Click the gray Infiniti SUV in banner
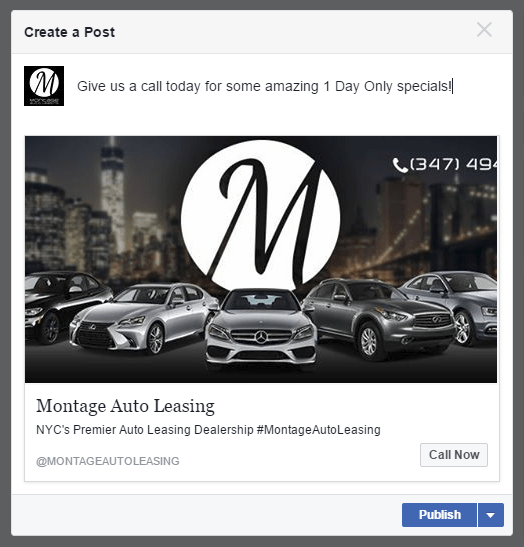This screenshot has height=547, width=524. point(380,317)
